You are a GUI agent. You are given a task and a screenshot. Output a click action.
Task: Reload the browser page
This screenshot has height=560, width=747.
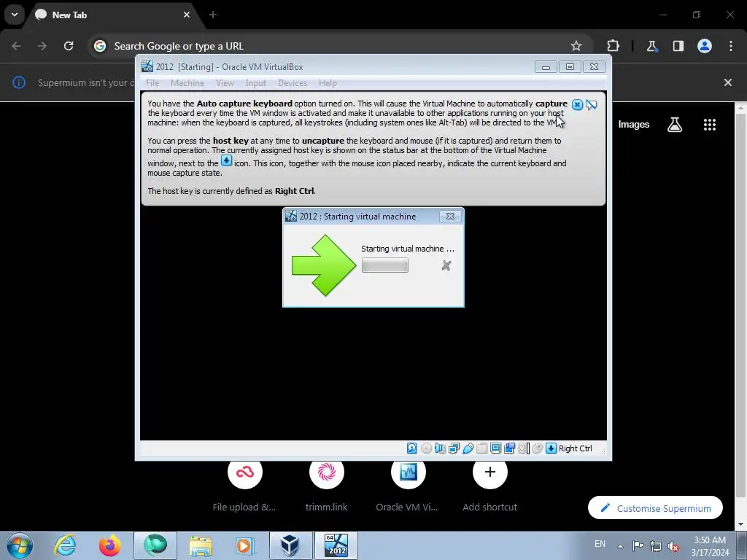[x=69, y=46]
